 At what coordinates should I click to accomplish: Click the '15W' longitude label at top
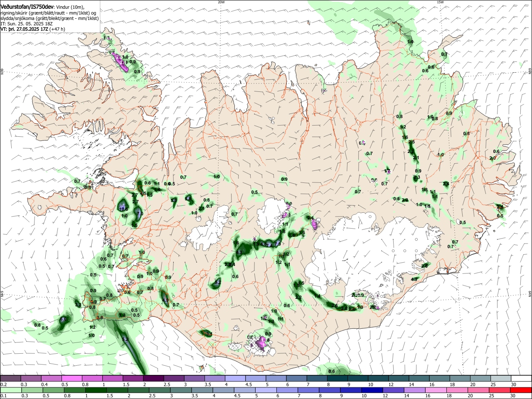441,2
